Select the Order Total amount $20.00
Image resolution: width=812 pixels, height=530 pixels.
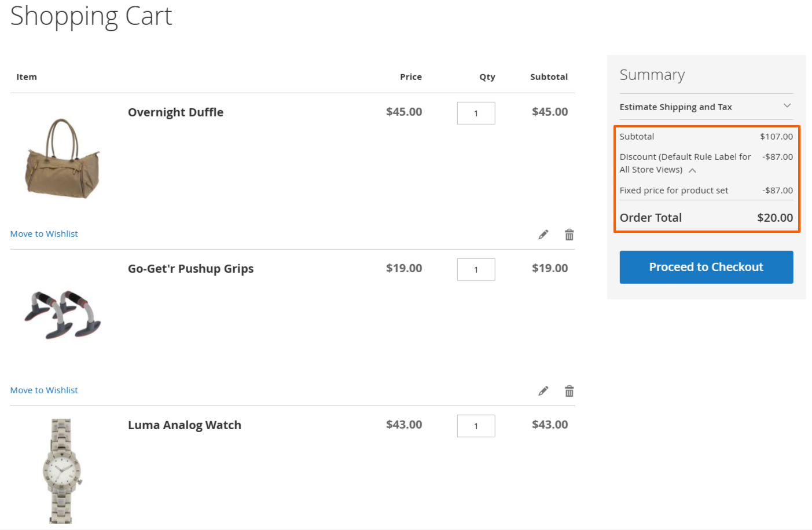click(x=775, y=218)
